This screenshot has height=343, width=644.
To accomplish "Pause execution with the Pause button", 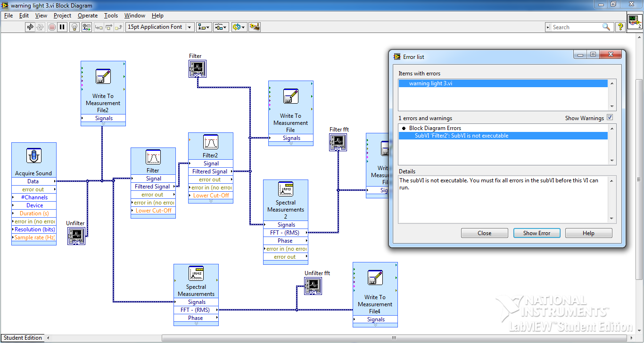I will tap(62, 27).
